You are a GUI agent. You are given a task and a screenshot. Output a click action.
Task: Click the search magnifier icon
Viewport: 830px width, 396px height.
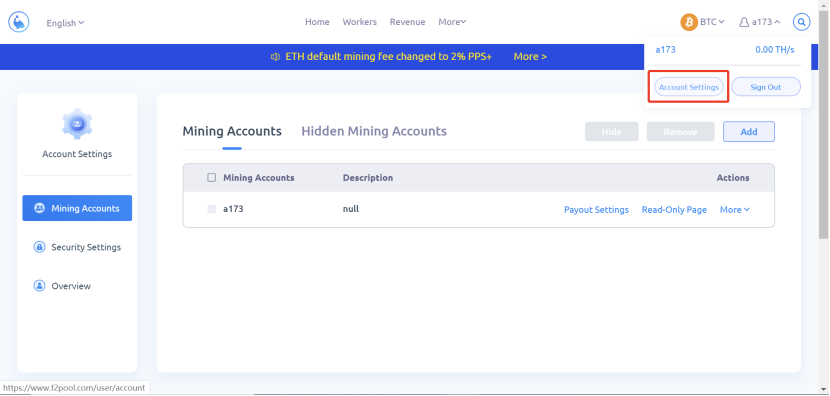801,22
